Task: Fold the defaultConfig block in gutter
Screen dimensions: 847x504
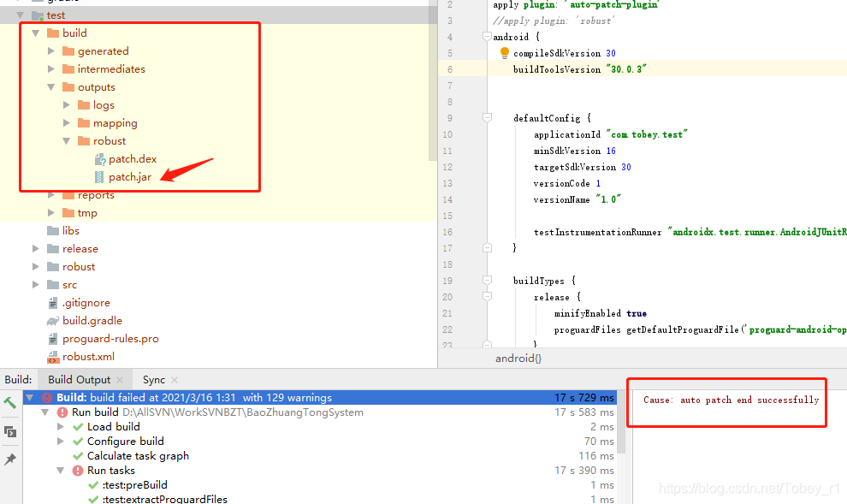Action: click(x=487, y=118)
